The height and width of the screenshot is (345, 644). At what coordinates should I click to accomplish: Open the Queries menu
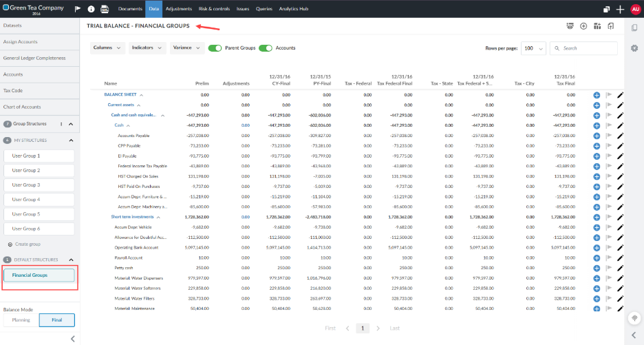[264, 9]
